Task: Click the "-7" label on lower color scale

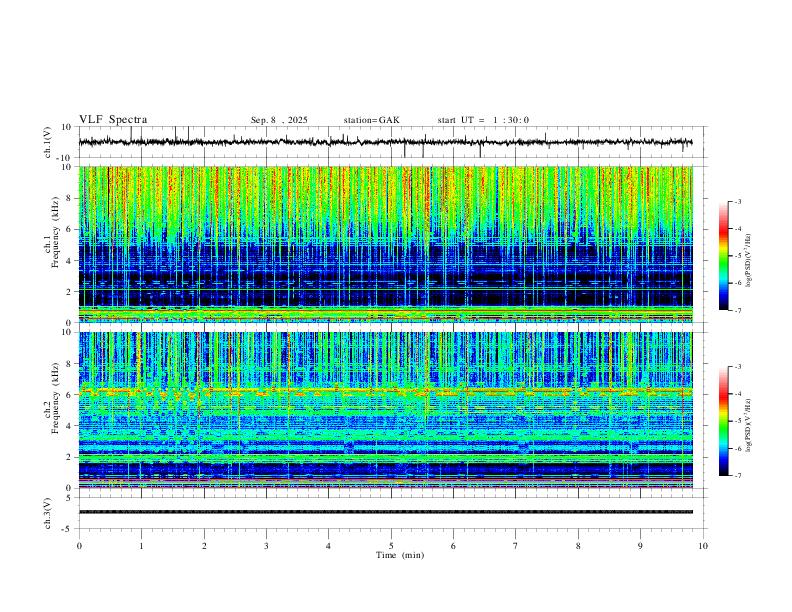Action: 737,476
